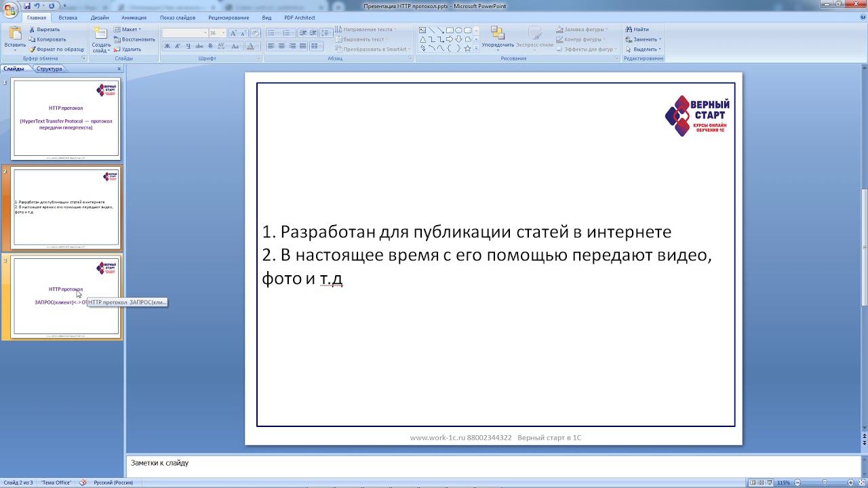Open the Вставка ribbon tab
Screen dimensions: 868x488
coord(68,18)
